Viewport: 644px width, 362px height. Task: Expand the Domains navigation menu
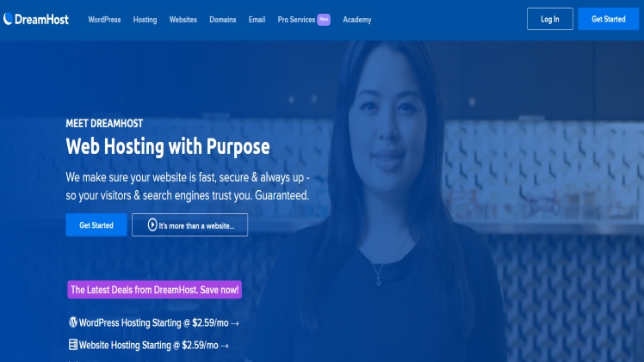223,20
